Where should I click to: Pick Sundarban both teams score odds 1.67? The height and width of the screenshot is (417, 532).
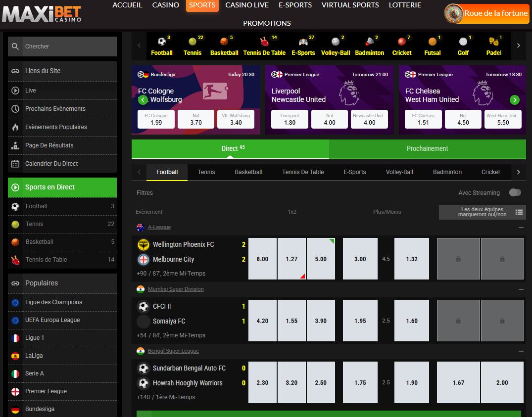click(x=458, y=382)
